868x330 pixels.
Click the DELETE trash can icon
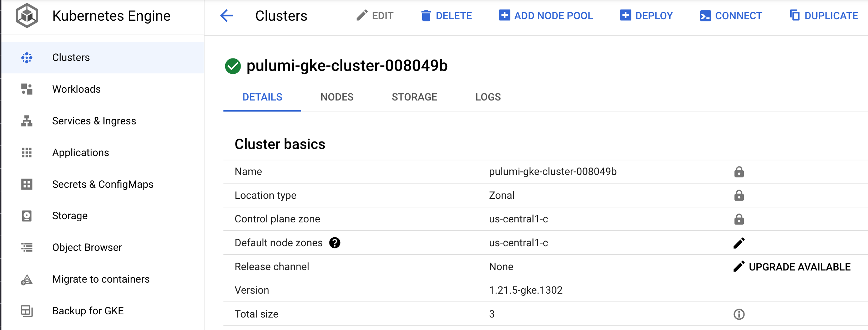426,16
